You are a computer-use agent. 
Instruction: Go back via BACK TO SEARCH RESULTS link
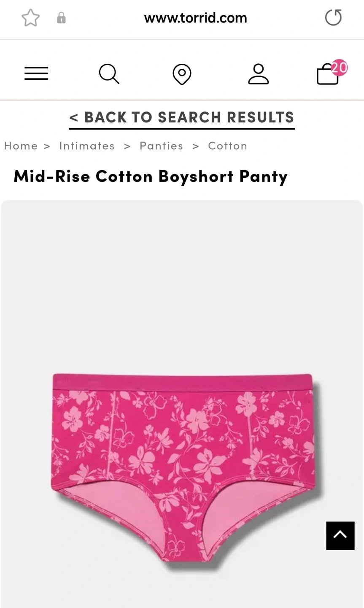click(182, 117)
